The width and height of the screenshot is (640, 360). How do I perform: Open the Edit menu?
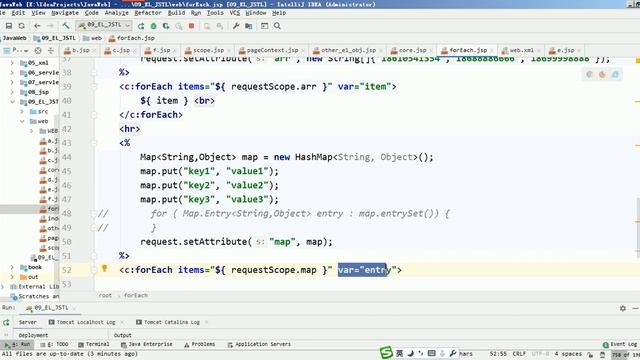[18, 13]
